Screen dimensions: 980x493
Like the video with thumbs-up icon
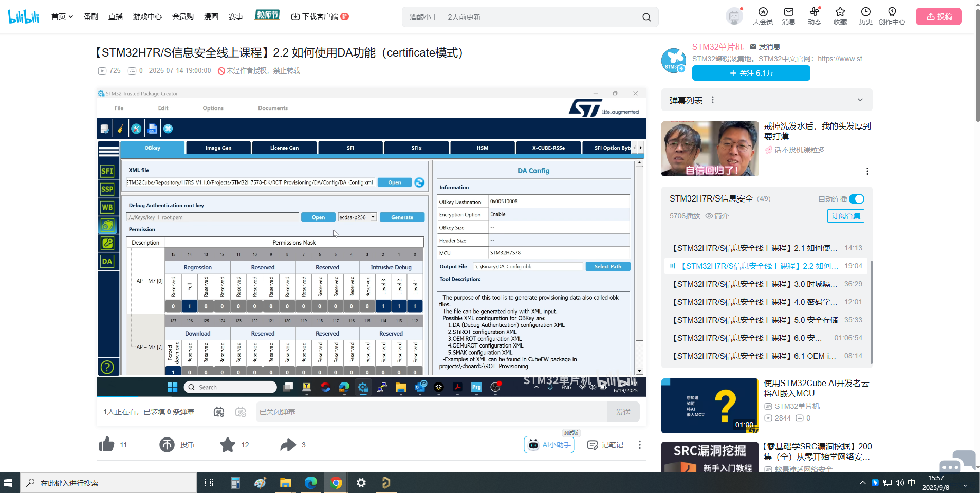click(x=107, y=444)
